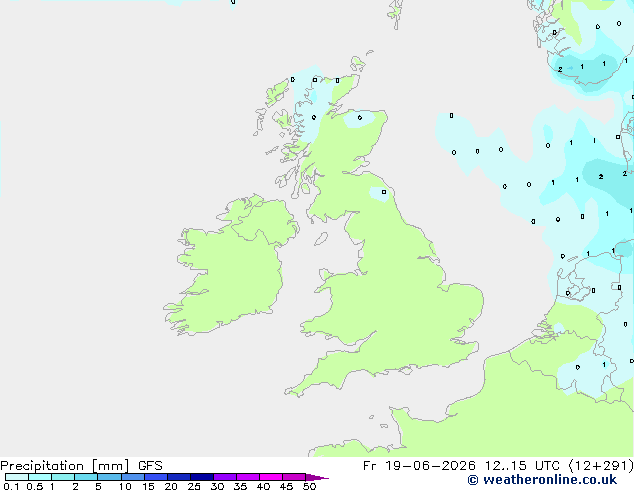Select the 10–15 mm legend swatch
This screenshot has height=490, width=634.
click(133, 477)
